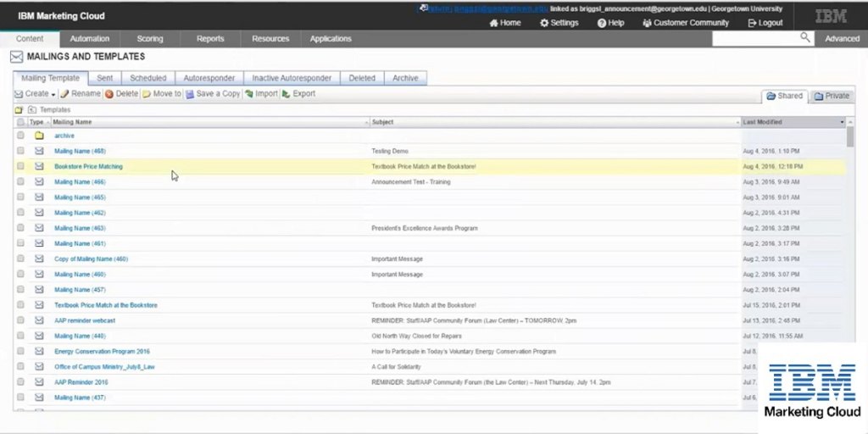Click the Logout link
This screenshot has width=868, height=434.
pyautogui.click(x=765, y=23)
